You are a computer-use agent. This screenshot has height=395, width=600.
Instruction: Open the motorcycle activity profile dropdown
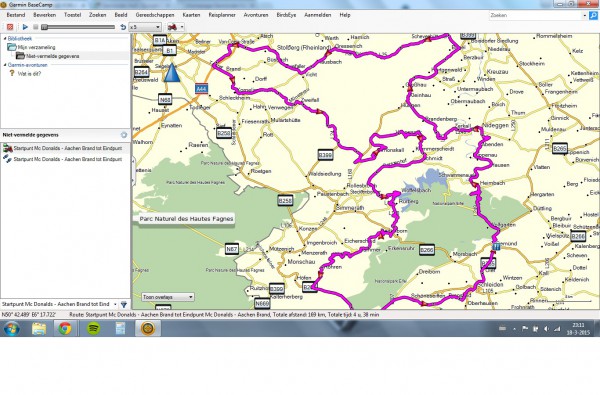coord(176,27)
